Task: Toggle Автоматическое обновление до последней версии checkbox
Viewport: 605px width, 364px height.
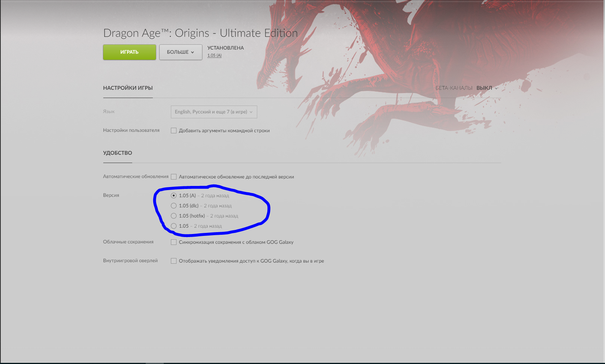Action: [174, 177]
